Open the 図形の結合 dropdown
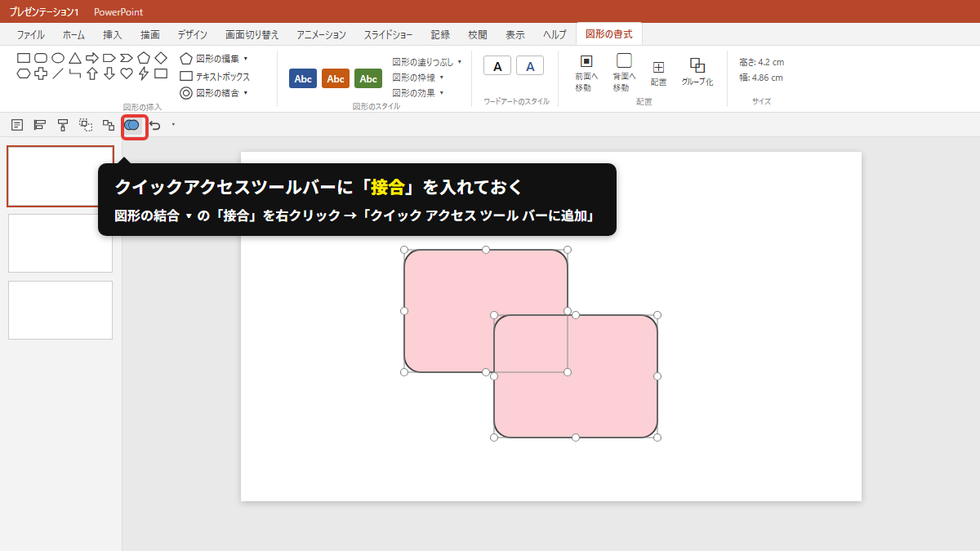Screen dimensions: 980x551 214,93
